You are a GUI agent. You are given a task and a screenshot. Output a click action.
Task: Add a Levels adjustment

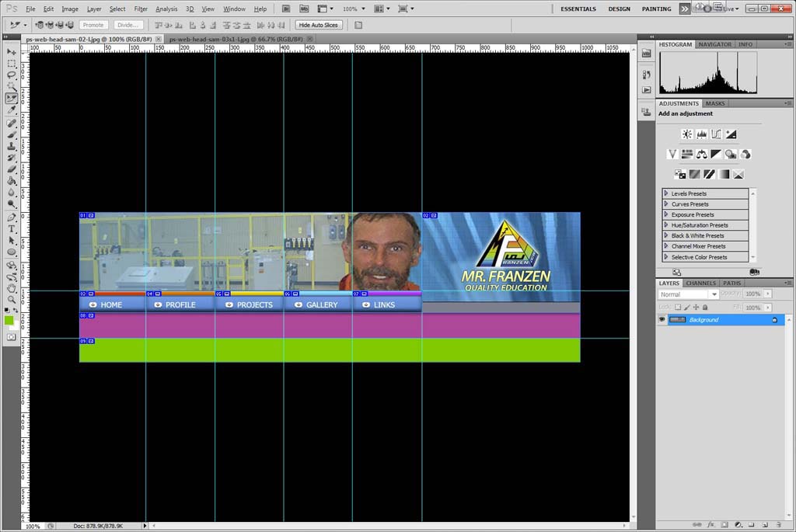click(702, 134)
